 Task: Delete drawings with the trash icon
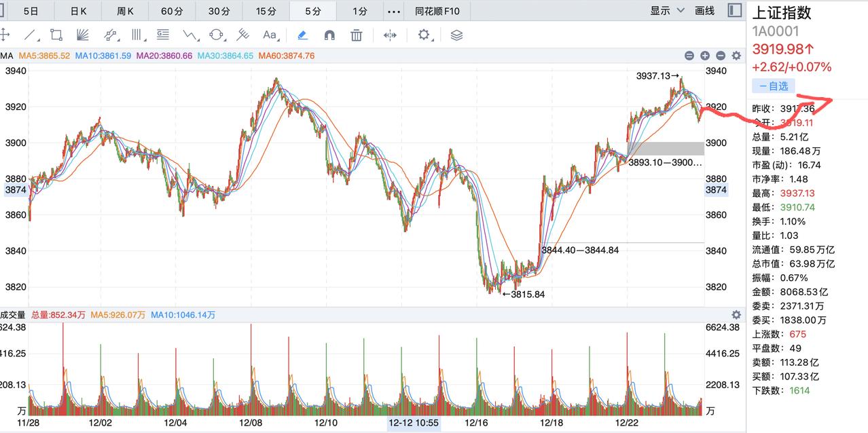356,35
